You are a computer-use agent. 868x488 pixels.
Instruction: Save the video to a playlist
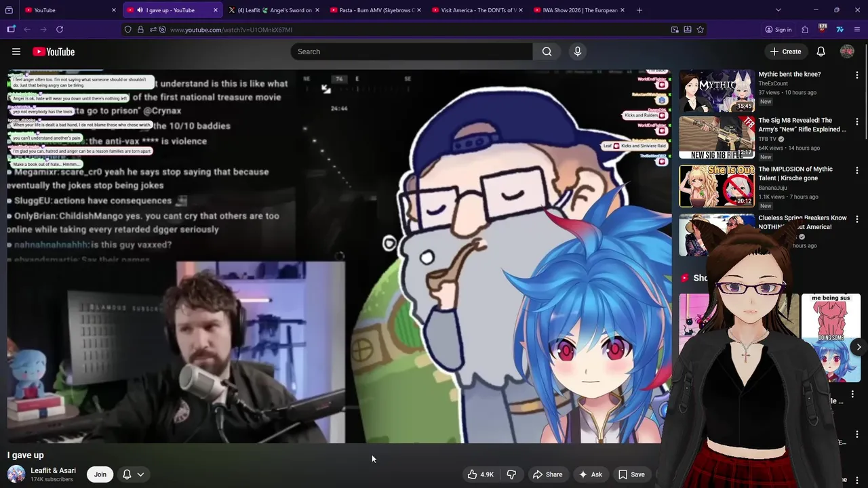tap(631, 474)
